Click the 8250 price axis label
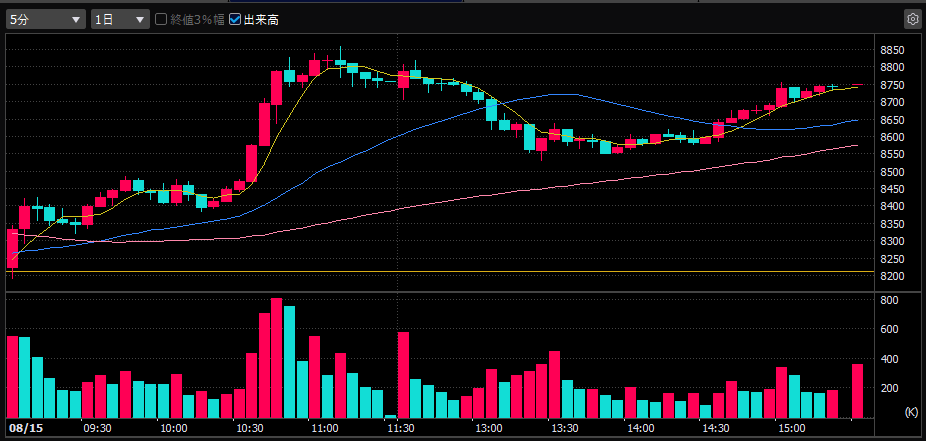 click(892, 259)
